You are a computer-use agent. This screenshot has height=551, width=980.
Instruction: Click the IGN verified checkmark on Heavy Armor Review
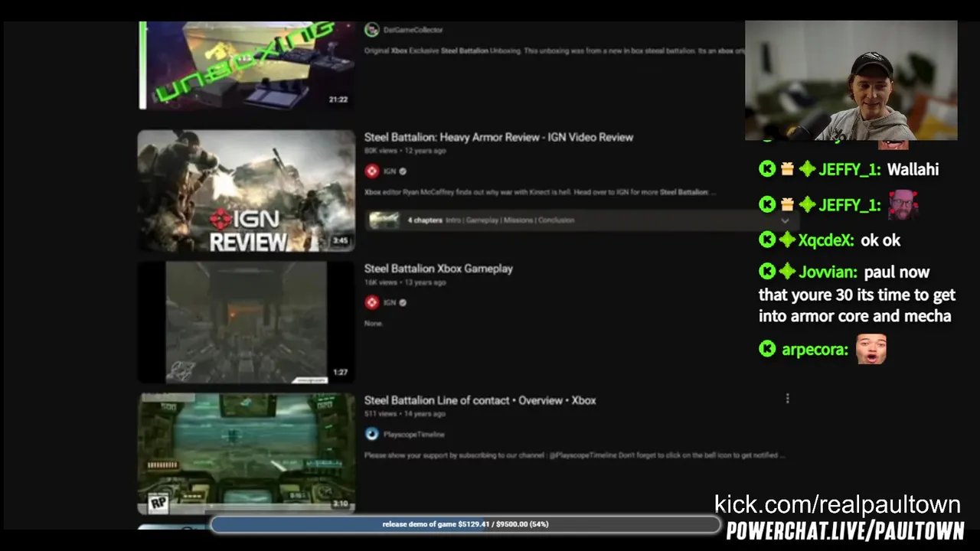pos(403,171)
